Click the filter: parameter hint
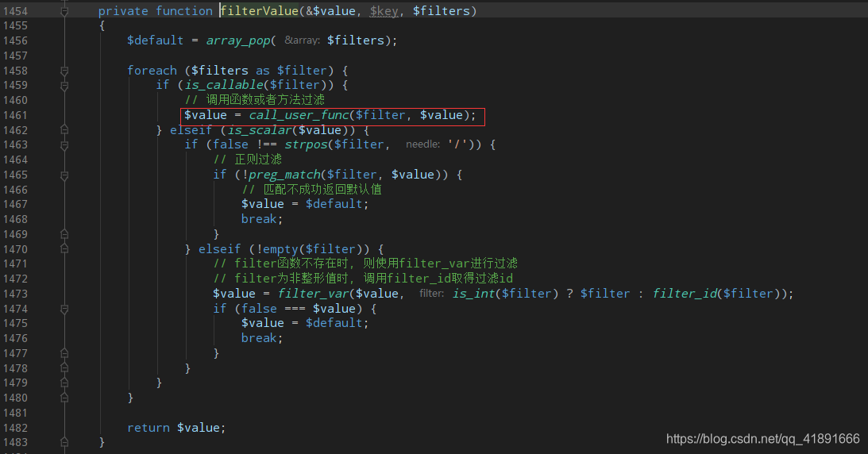The width and height of the screenshot is (868, 454). pos(432,293)
